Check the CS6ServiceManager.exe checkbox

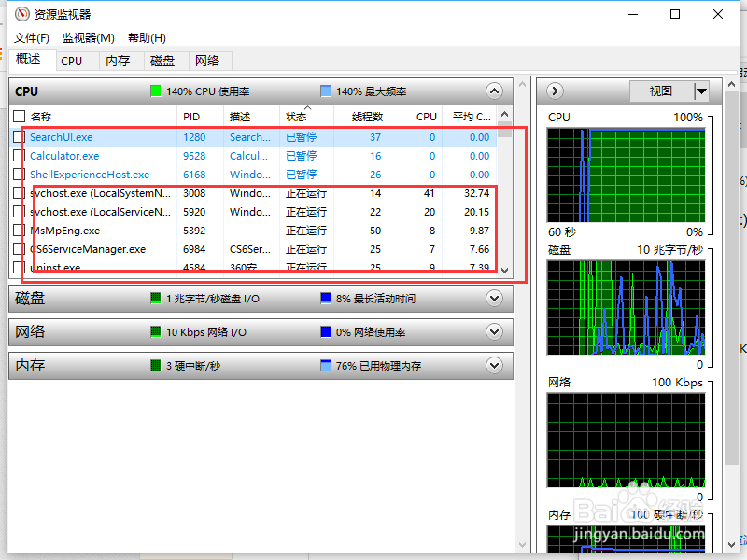(x=19, y=249)
